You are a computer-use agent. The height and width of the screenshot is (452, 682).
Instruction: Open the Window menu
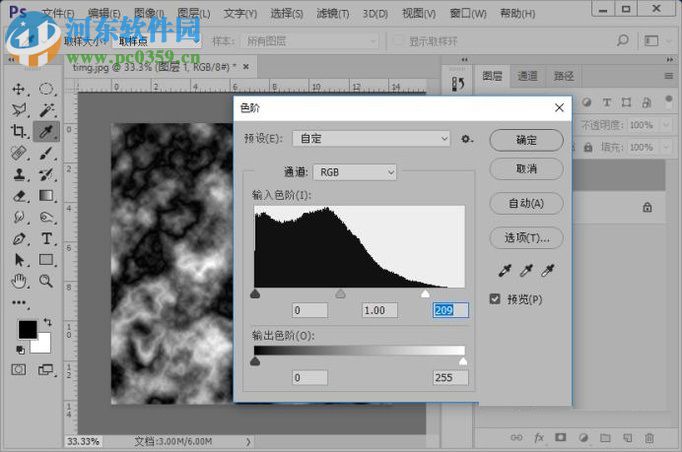pos(468,14)
